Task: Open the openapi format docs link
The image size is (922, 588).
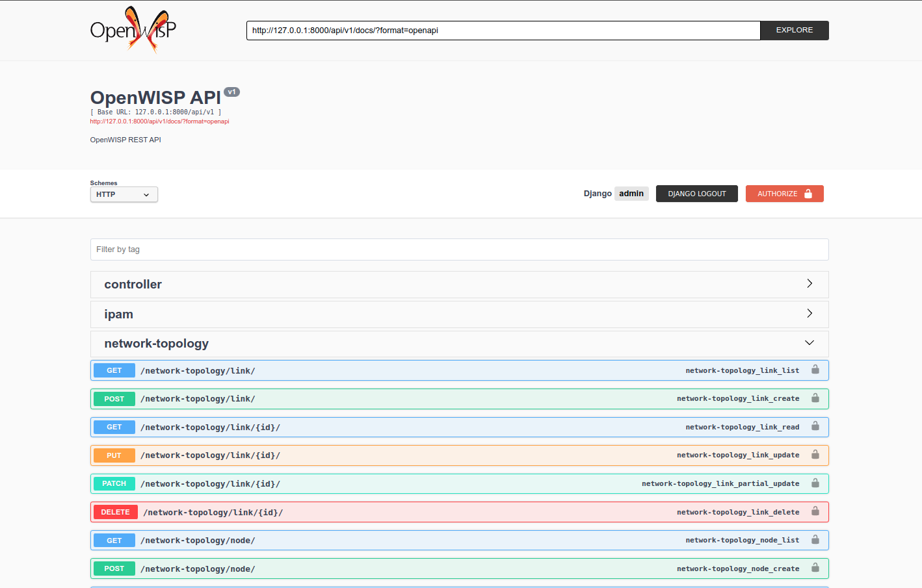Action: 159,121
